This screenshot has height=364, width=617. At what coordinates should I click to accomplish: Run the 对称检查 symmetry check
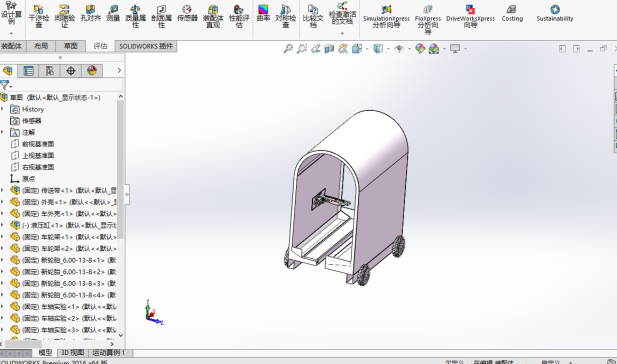[286, 16]
